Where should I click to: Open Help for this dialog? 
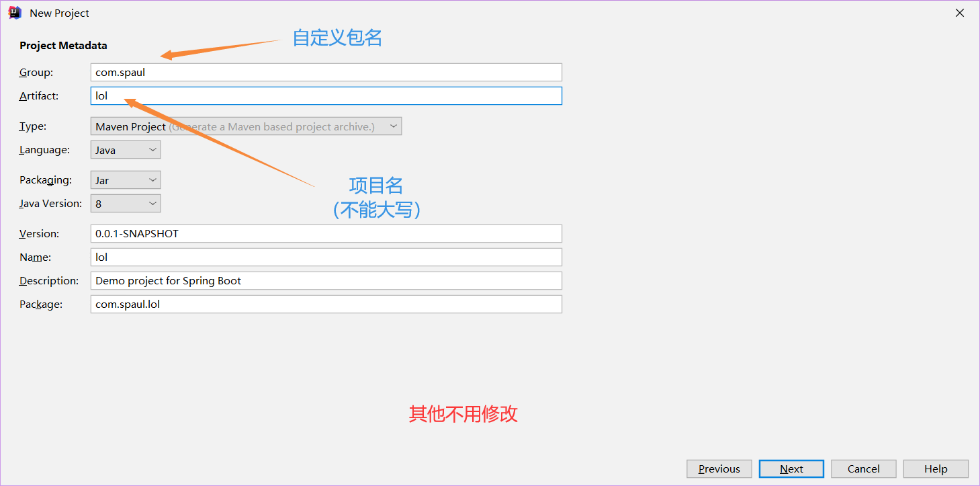click(936, 469)
